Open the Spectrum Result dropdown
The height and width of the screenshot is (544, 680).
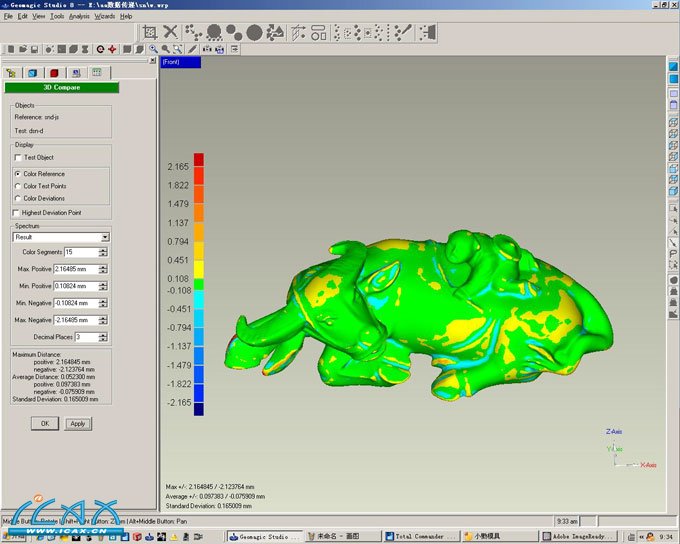click(x=105, y=237)
